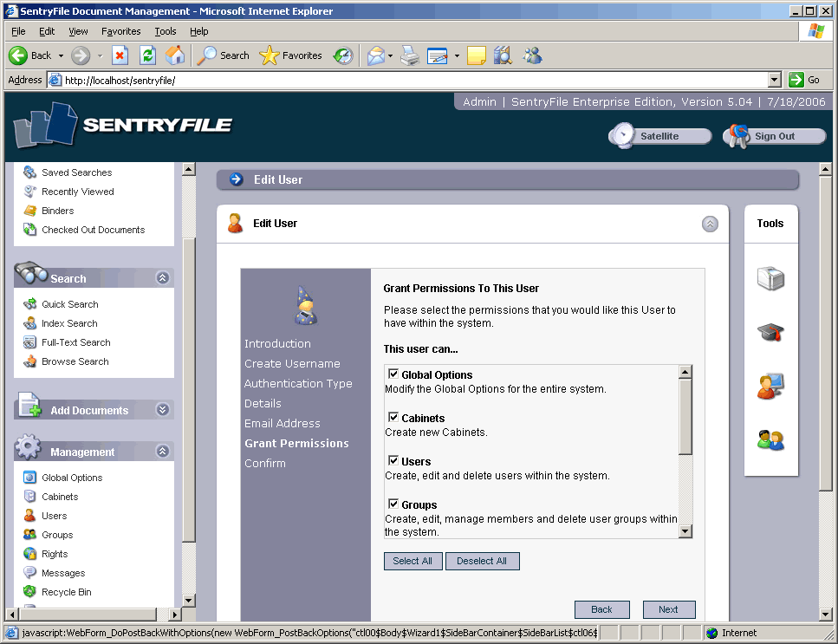
Task: Toggle the Cabinets permission checkbox
Action: 393,418
